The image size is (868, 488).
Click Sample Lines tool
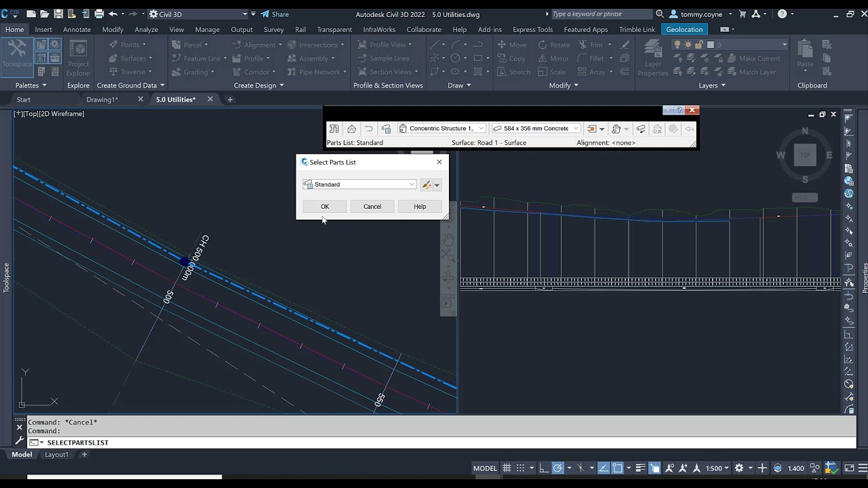tap(383, 58)
